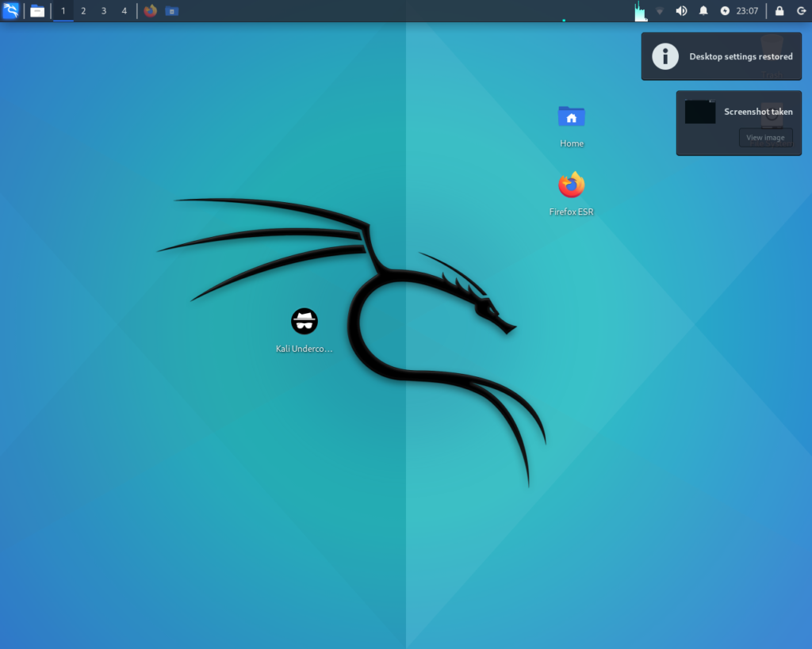Select the Home folder desktop icon
This screenshot has height=649, width=812.
572,117
